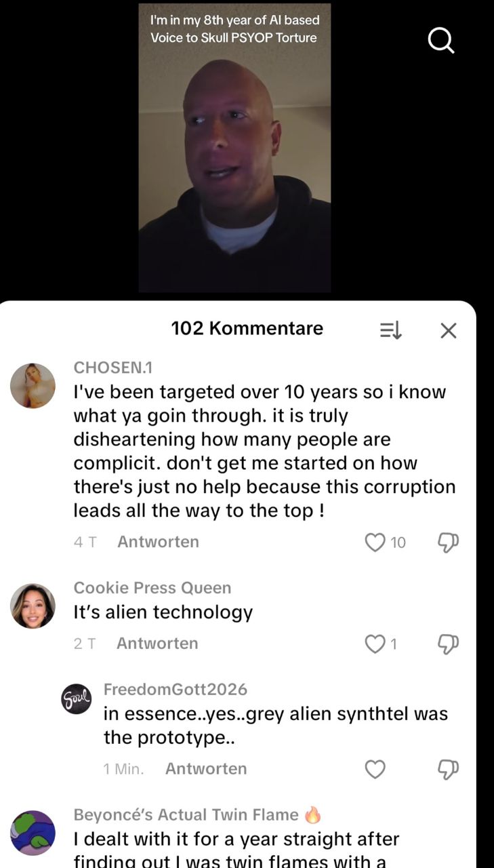Like FreedomGott2026's reply

pos(375,769)
